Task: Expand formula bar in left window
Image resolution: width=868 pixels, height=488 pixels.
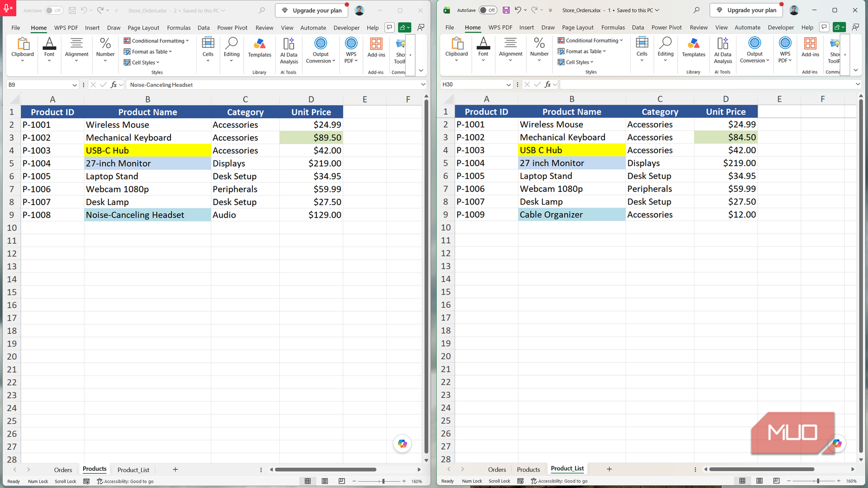Action: [423, 85]
